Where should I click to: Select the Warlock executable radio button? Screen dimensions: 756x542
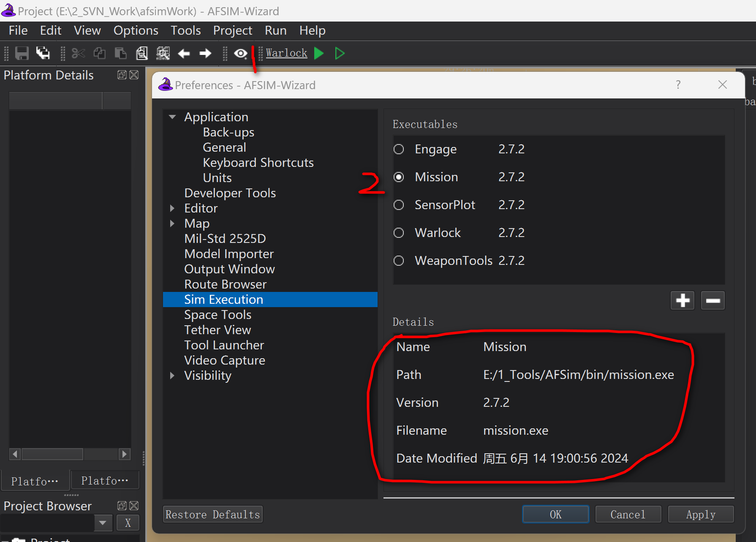[399, 233]
